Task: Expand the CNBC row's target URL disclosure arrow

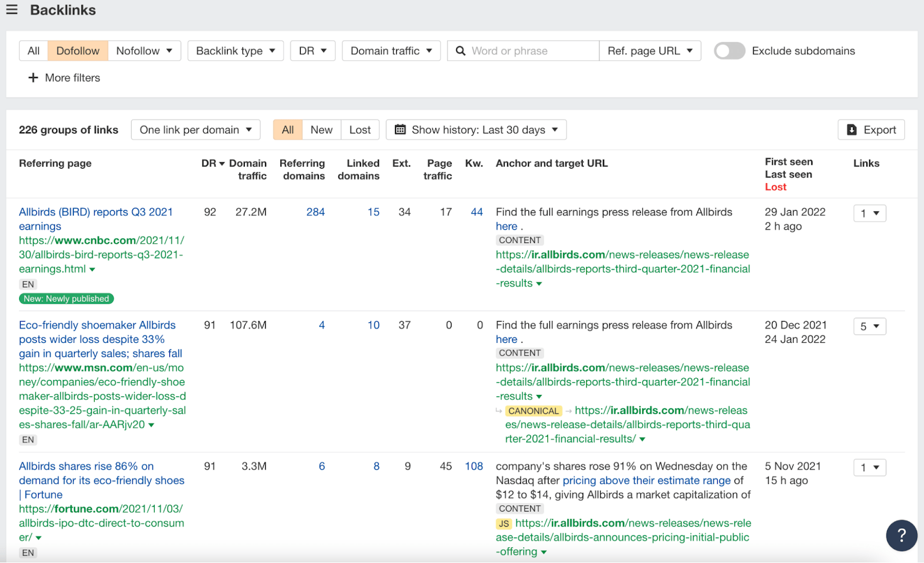Action: (x=538, y=284)
